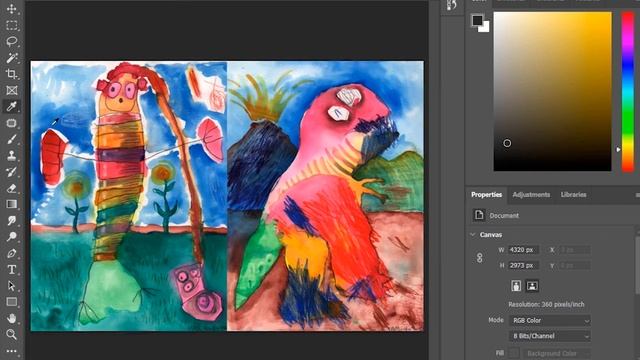Viewport: 640px width, 360px height.
Task: Toggle the width-height link constraint icon
Action: tap(480, 258)
